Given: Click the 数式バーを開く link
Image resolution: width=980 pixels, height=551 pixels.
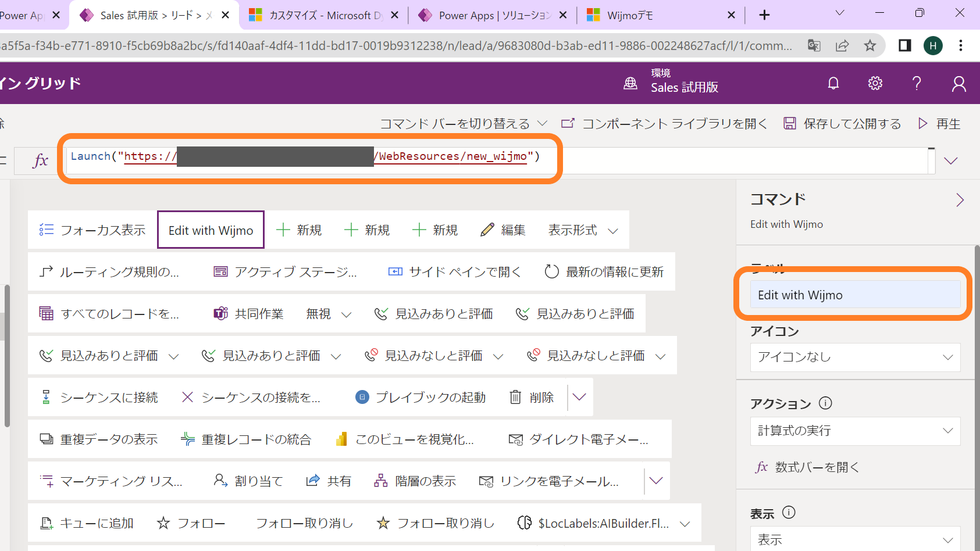Looking at the screenshot, I should pos(807,467).
